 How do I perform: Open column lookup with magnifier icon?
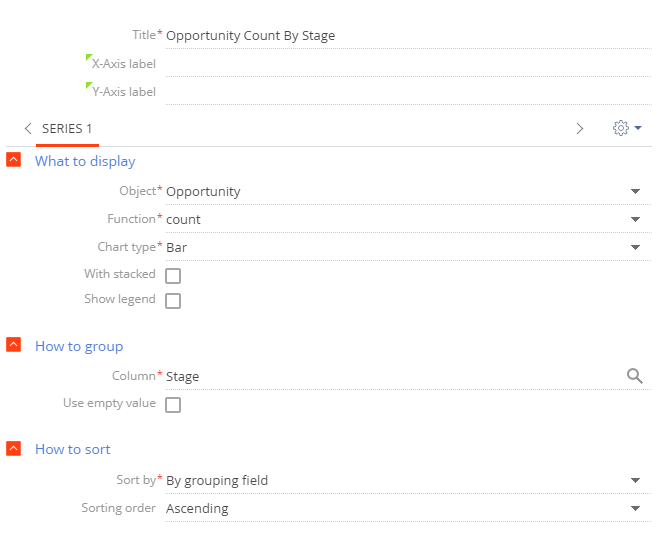coord(635,376)
